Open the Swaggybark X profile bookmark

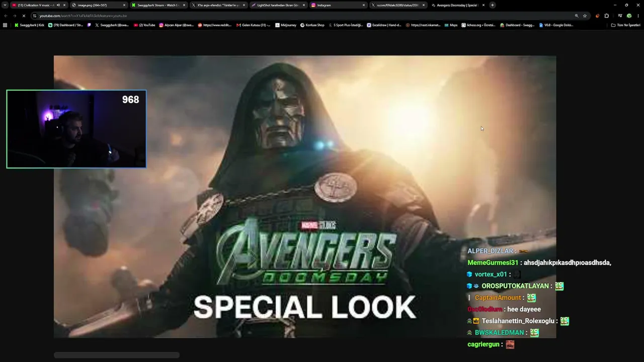coord(112,25)
